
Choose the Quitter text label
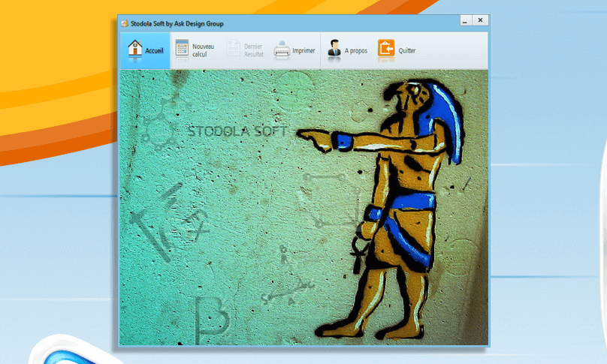click(x=407, y=51)
